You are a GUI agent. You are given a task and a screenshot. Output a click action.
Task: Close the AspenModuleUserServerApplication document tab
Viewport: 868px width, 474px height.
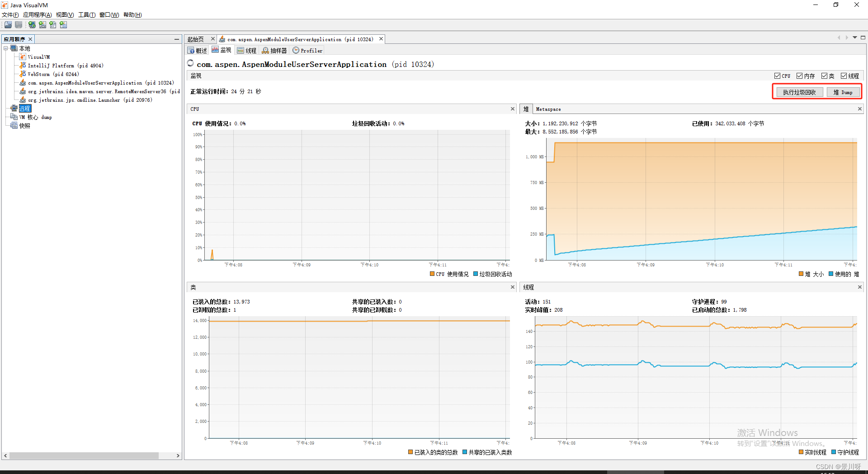381,39
